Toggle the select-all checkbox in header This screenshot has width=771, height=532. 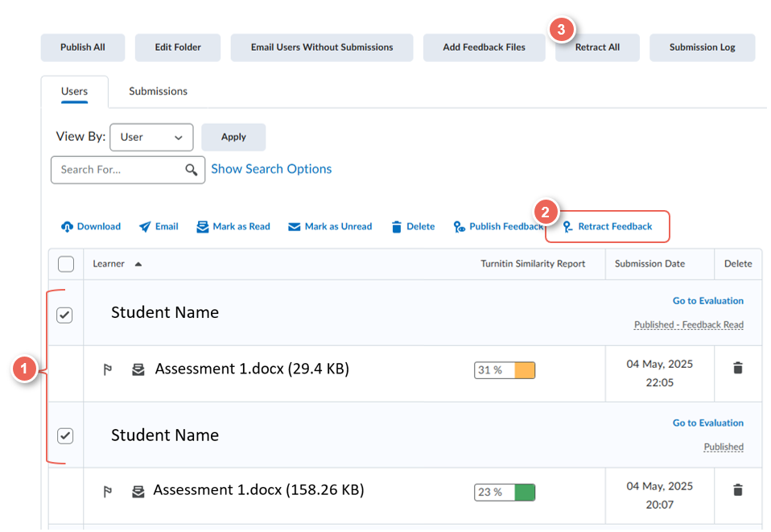click(x=66, y=264)
